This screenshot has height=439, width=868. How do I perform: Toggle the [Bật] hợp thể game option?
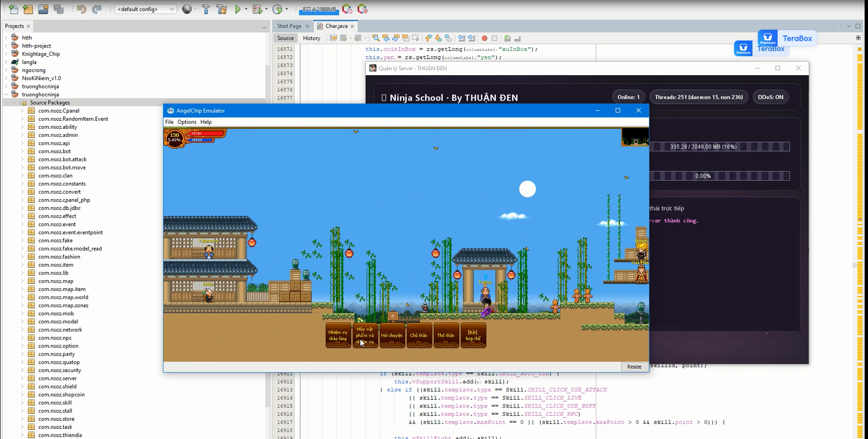pyautogui.click(x=473, y=336)
